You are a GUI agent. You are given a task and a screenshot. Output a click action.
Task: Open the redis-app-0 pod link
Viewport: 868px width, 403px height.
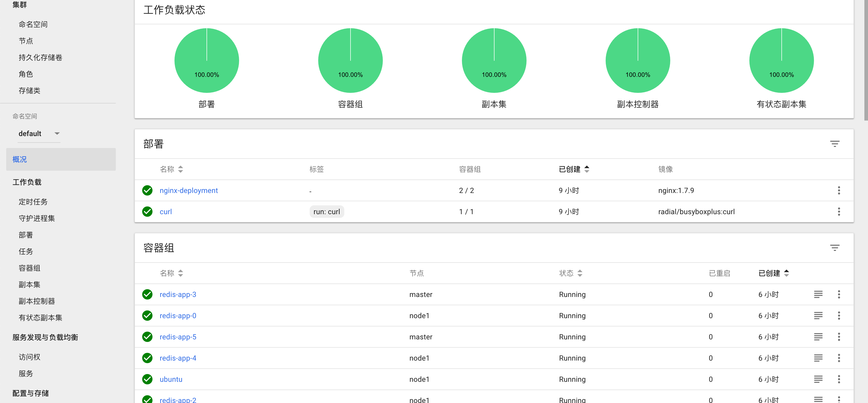178,316
